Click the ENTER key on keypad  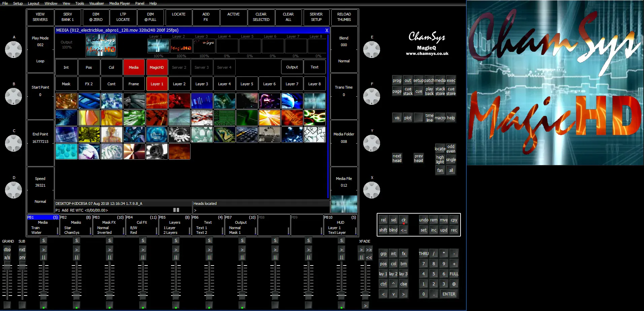tap(449, 294)
